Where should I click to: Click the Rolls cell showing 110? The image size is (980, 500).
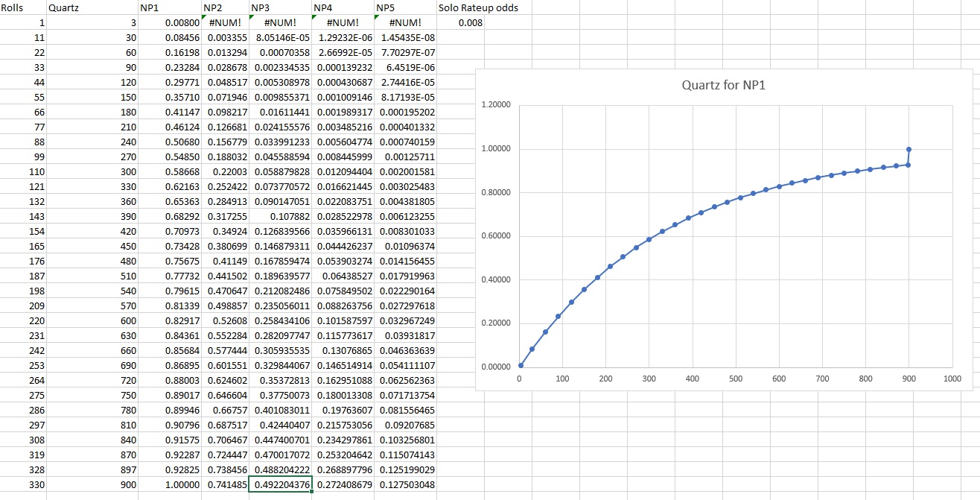[23, 171]
